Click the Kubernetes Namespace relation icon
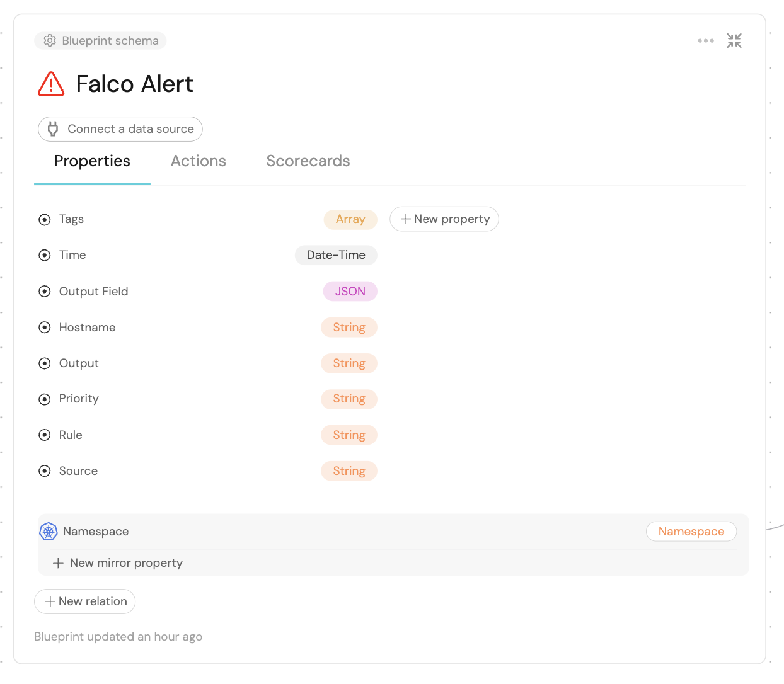This screenshot has height=684, width=784. 49,532
